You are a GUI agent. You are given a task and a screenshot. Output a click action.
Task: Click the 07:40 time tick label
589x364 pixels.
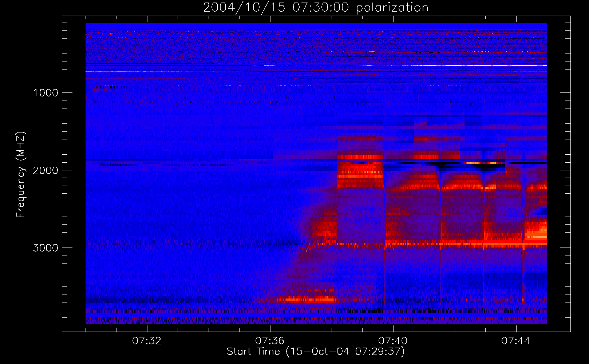393,341
